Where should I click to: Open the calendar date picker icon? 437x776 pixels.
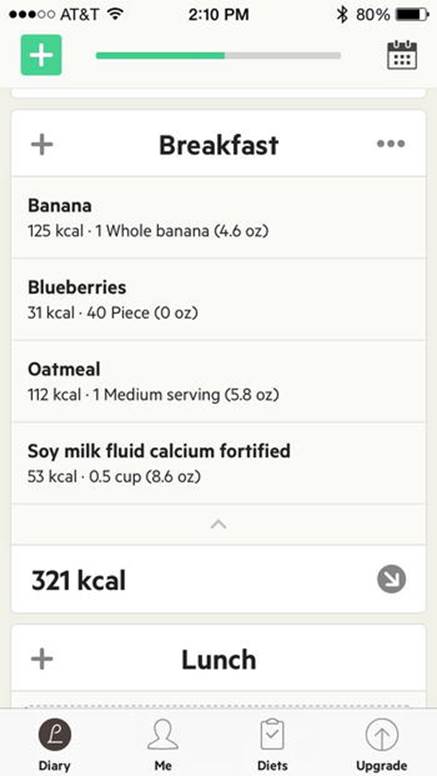tap(401, 55)
